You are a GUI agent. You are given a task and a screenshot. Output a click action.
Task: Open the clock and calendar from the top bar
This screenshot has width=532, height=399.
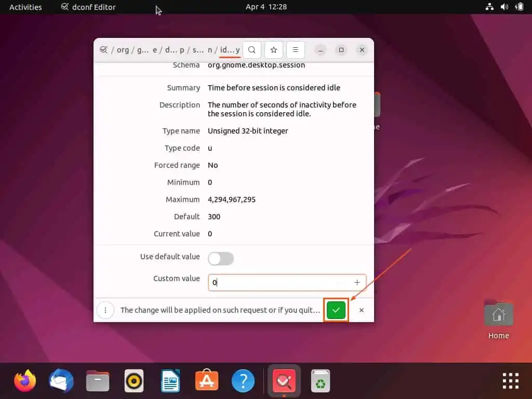tap(267, 7)
